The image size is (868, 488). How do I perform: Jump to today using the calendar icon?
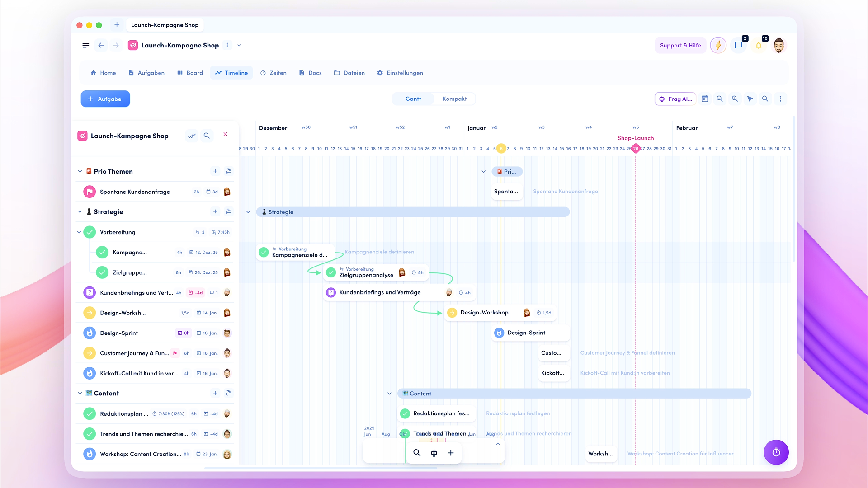tap(705, 99)
